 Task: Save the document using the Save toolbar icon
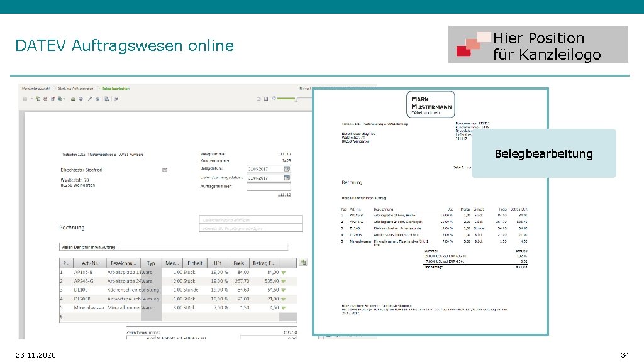point(25,99)
